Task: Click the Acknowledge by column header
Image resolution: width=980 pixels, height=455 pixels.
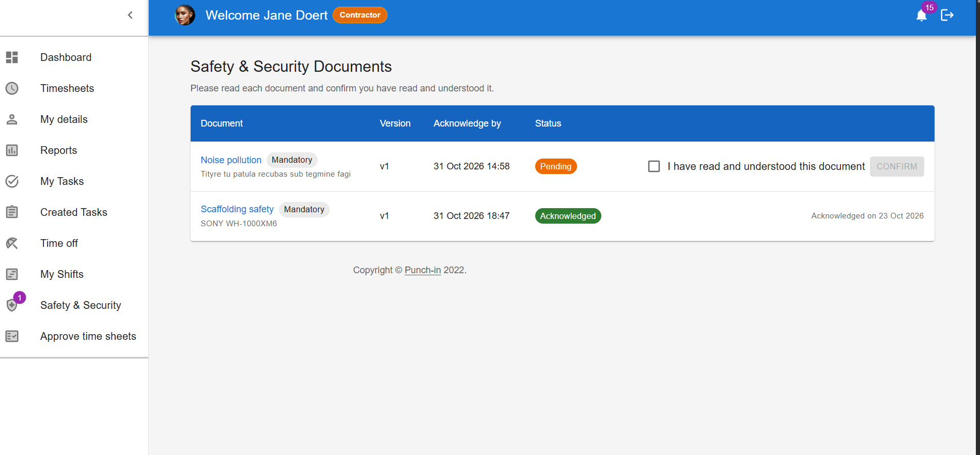Action: [467, 123]
